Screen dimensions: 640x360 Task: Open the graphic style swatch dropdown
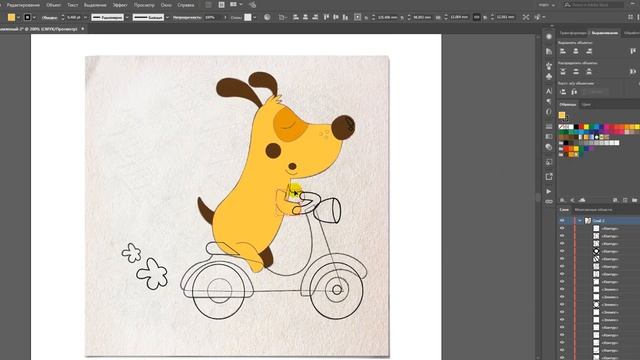[x=254, y=18]
